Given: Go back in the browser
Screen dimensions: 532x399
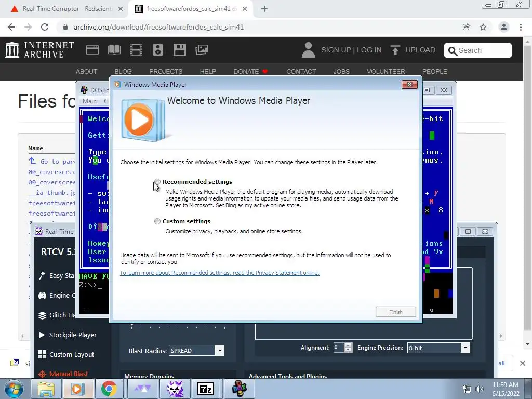Looking at the screenshot, I should coord(11,27).
